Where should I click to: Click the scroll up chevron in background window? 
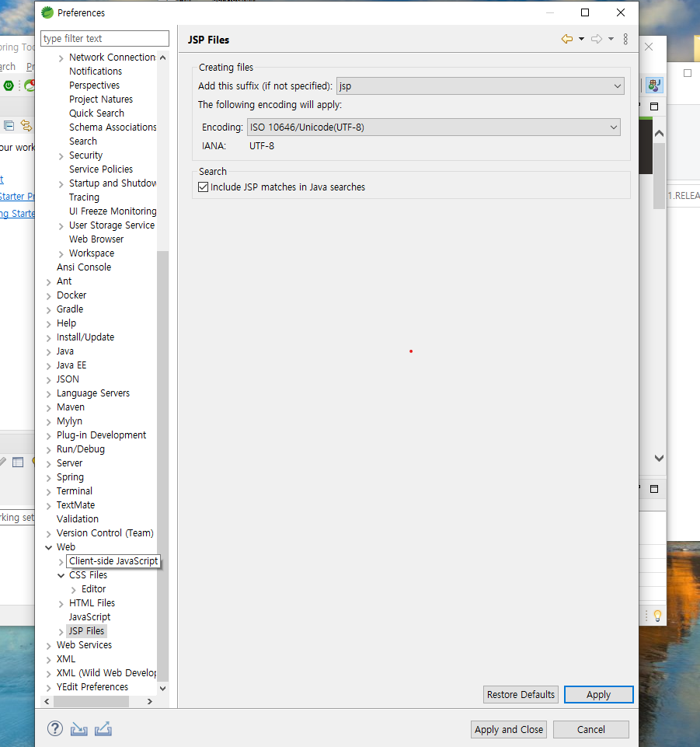pos(659,134)
